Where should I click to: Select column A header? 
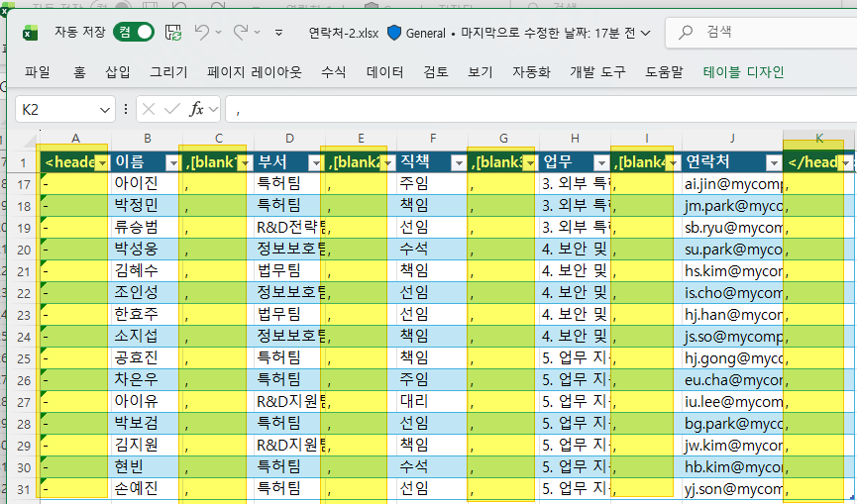[x=75, y=139]
